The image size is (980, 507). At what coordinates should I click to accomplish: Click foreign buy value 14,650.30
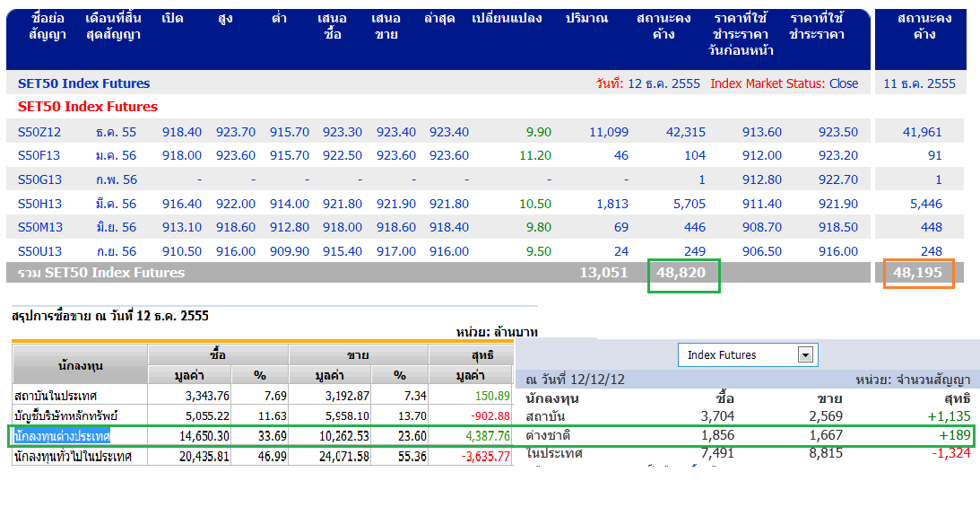coord(204,436)
